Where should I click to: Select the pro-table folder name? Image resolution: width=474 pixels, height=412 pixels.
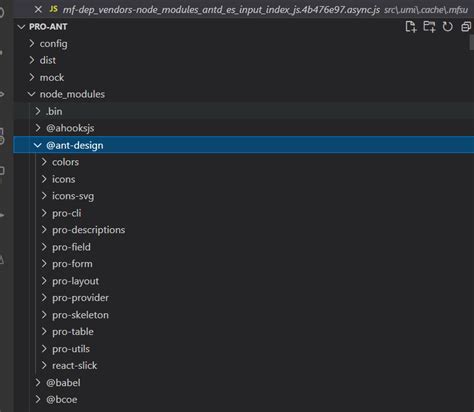(x=73, y=332)
